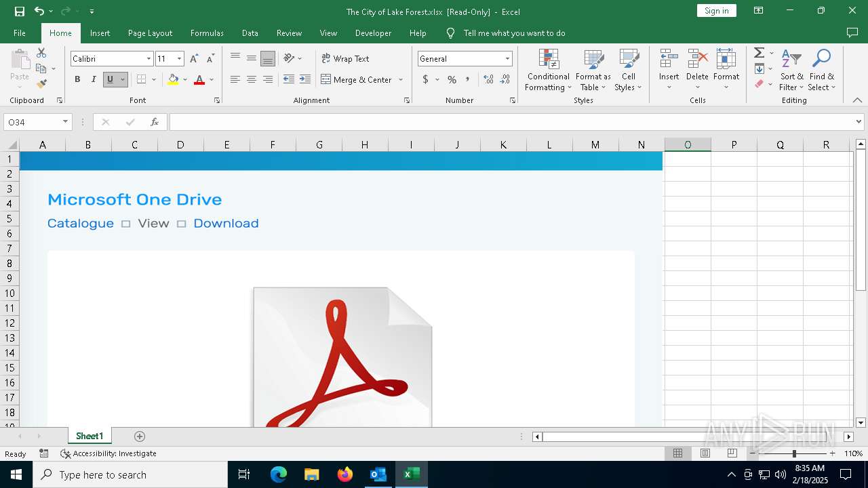Click the vertical scrollbar thumb
The width and height of the screenshot is (868, 488).
[x=861, y=220]
